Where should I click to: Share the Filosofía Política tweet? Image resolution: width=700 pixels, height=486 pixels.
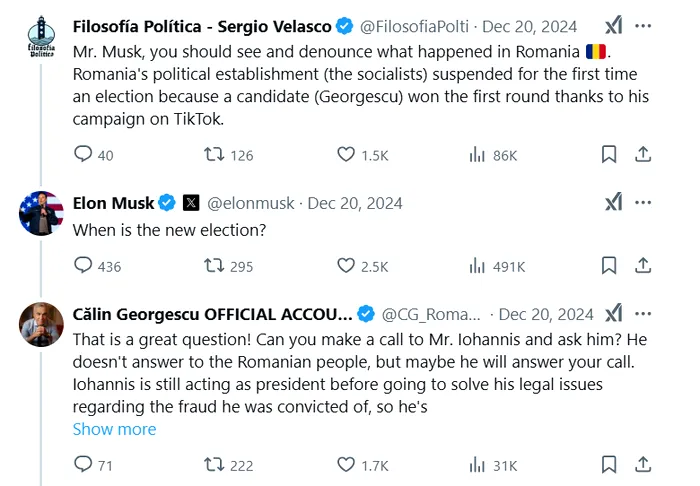(644, 154)
